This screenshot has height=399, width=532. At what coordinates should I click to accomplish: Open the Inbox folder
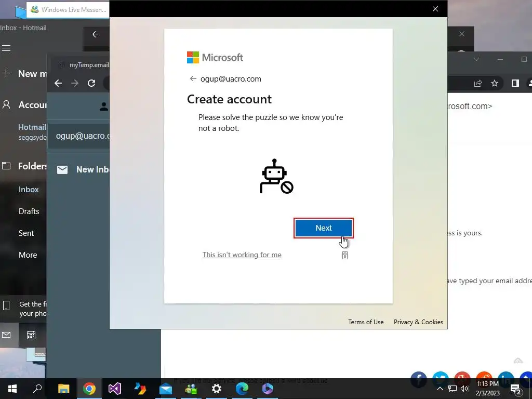click(29, 189)
